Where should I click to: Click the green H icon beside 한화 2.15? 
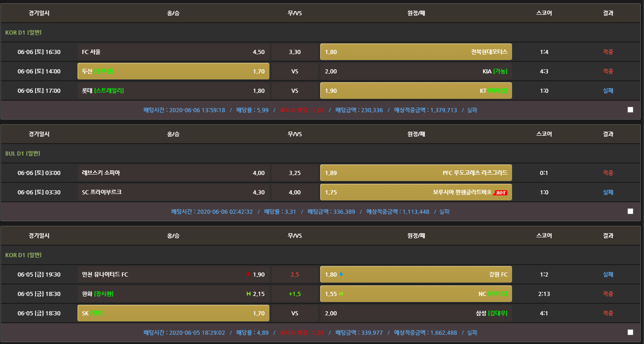(249, 294)
